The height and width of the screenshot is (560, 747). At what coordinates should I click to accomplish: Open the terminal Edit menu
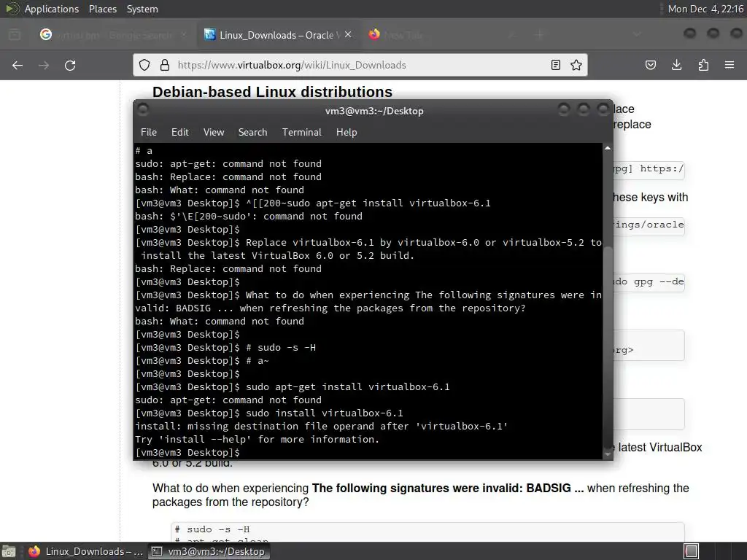tap(179, 133)
